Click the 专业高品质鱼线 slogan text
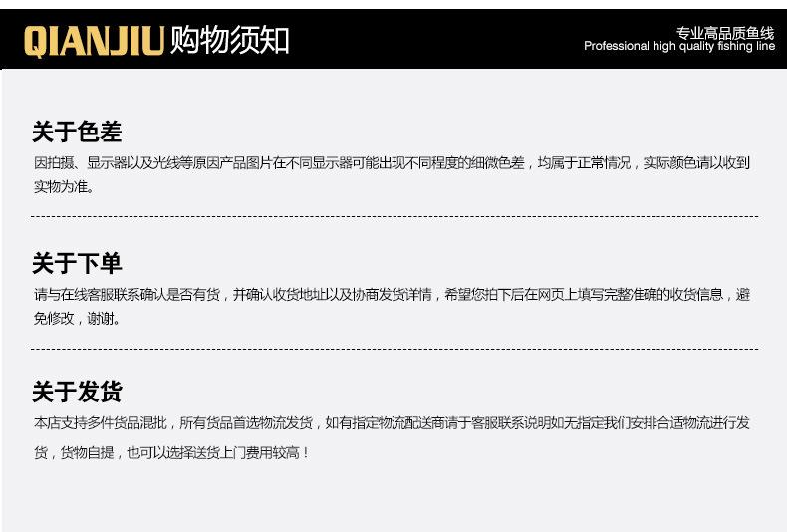Viewport: 787px width, 532px height. tap(725, 33)
